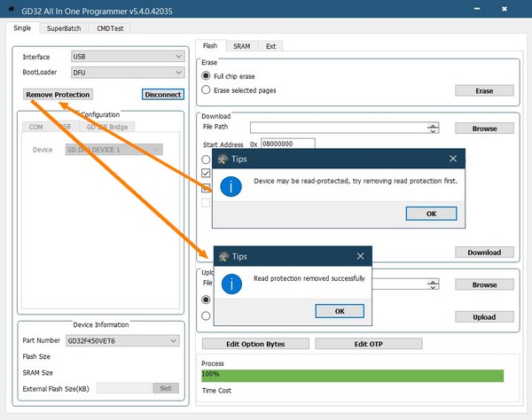Minimize the GD32 programmer window

[477, 9]
